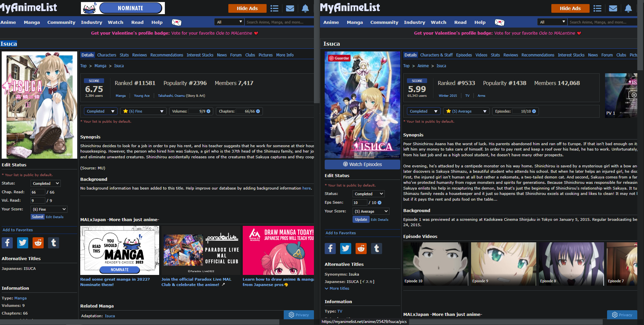The height and width of the screenshot is (325, 644).
Task: Add manga to favorites
Action: pos(18,230)
